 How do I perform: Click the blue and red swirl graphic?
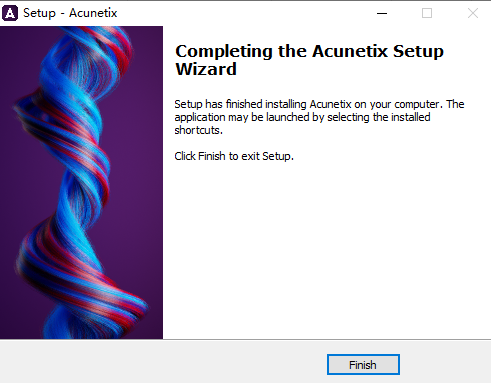click(x=81, y=182)
